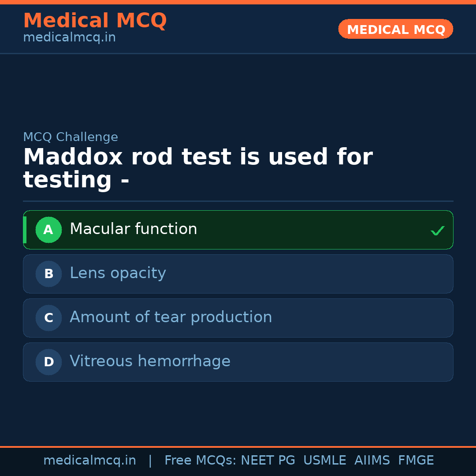Expand the MCQ Challenge section

[71, 137]
